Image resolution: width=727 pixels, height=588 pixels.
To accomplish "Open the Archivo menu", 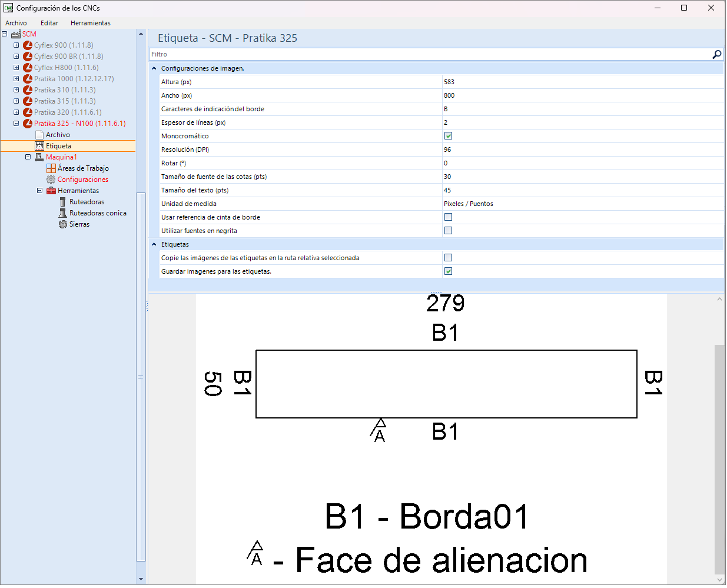I will point(16,23).
